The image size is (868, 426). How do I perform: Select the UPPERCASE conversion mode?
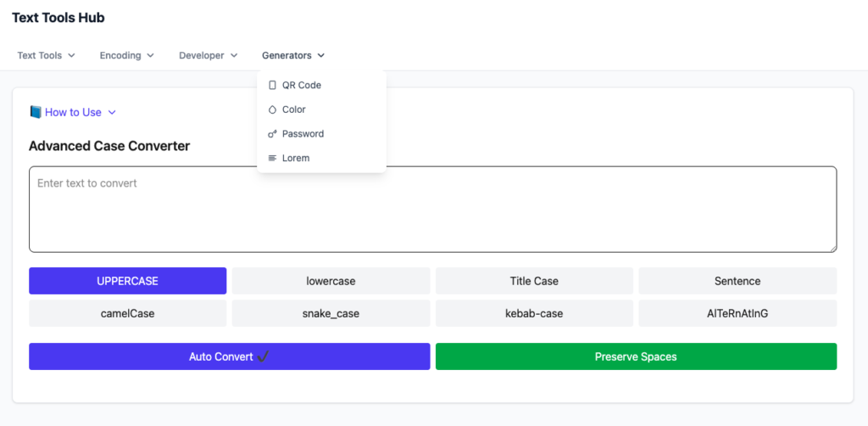[x=127, y=281]
